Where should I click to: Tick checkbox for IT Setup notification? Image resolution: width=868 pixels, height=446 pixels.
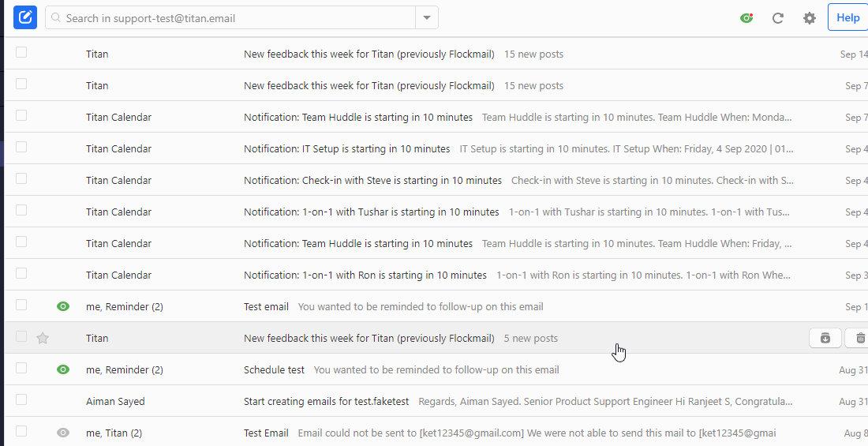pyautogui.click(x=21, y=147)
